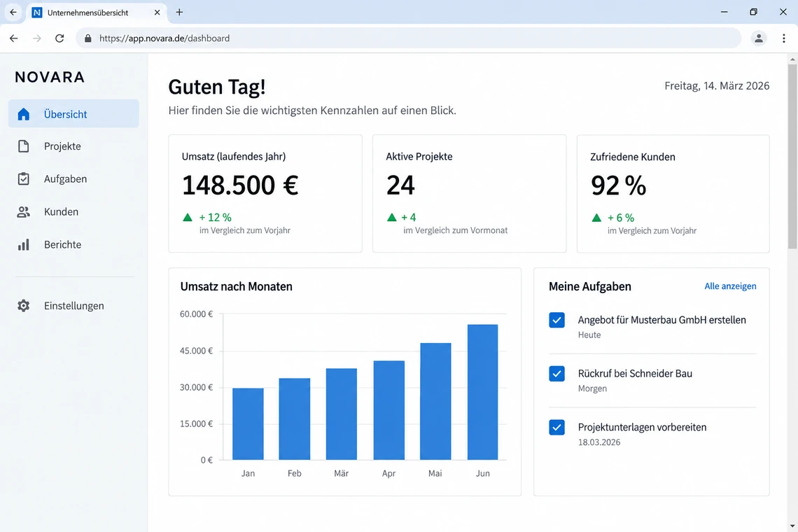Screen dimensions: 798x532
Task: Click the Apr bar in the chart
Action: 388,410
